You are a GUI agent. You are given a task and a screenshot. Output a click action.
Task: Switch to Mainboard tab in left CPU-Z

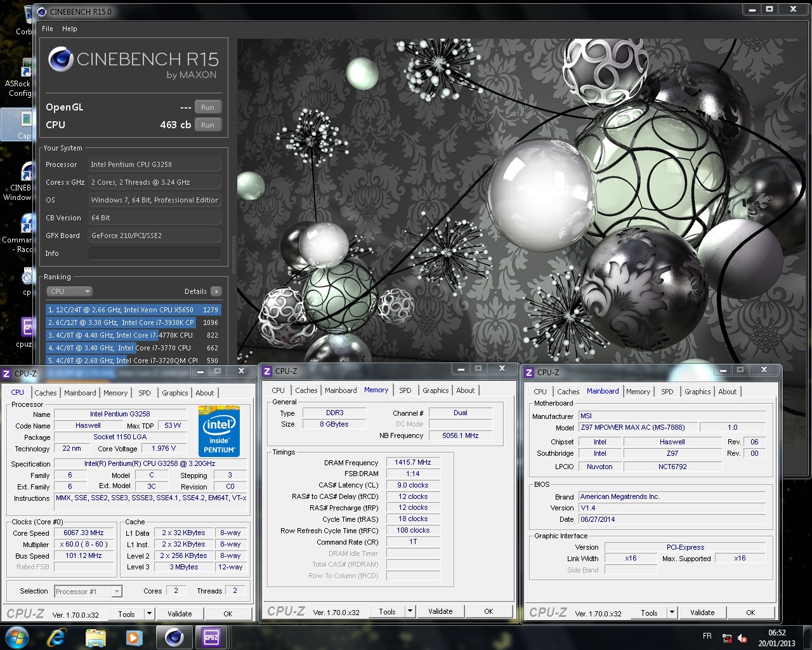80,393
